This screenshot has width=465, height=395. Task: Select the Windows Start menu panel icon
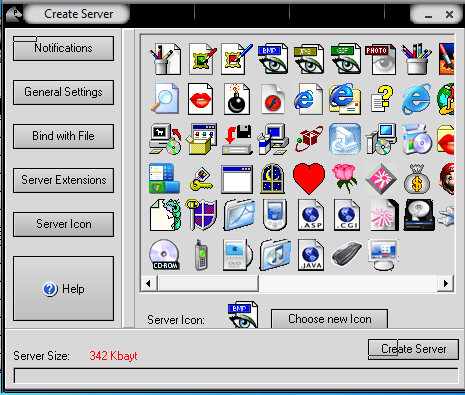(164, 178)
